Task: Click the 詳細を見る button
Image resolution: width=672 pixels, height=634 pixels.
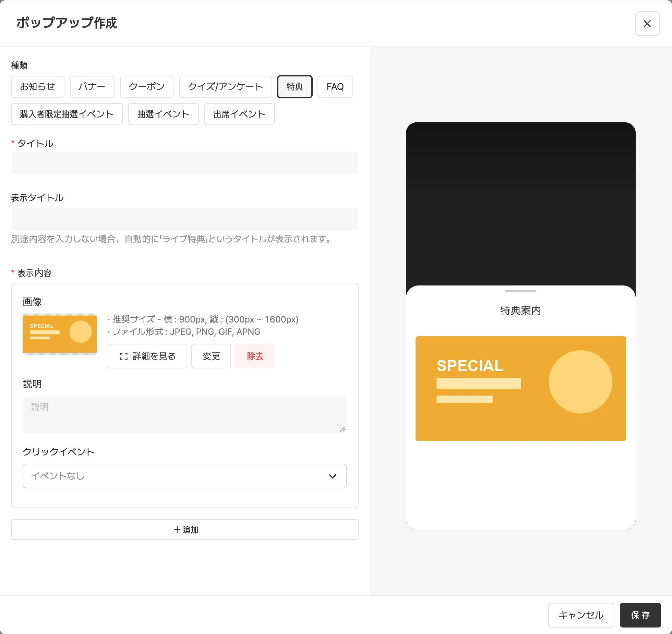Action: tap(147, 356)
